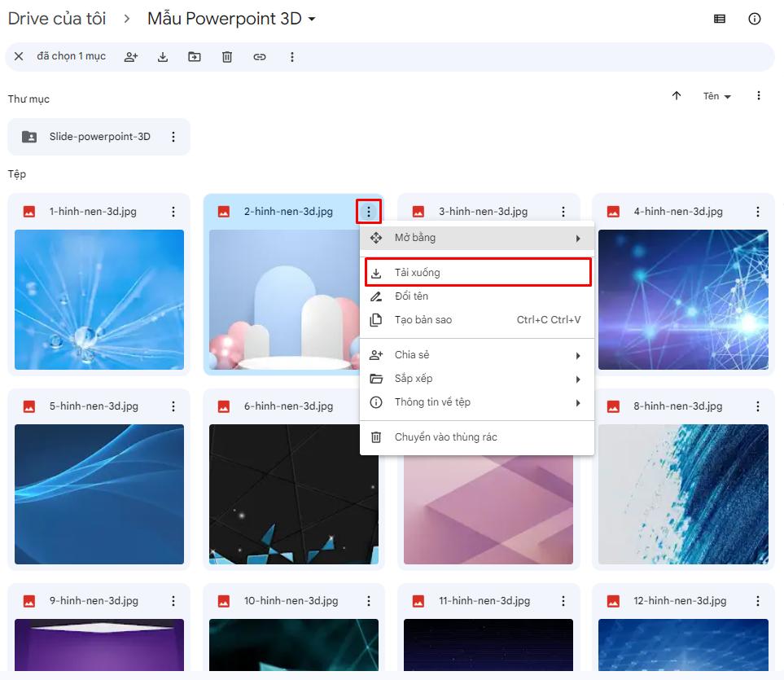Reverse sort order with the arrow
The height and width of the screenshot is (680, 784).
tap(677, 95)
